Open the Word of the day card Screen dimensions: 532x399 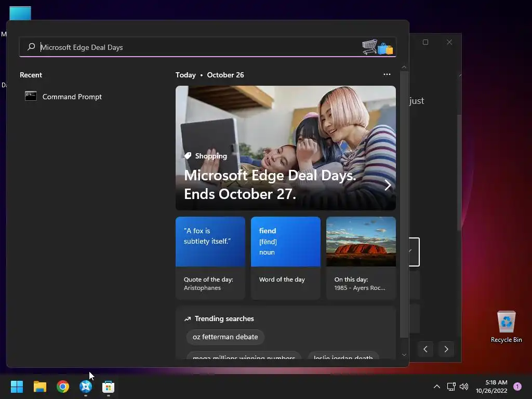[x=286, y=258]
